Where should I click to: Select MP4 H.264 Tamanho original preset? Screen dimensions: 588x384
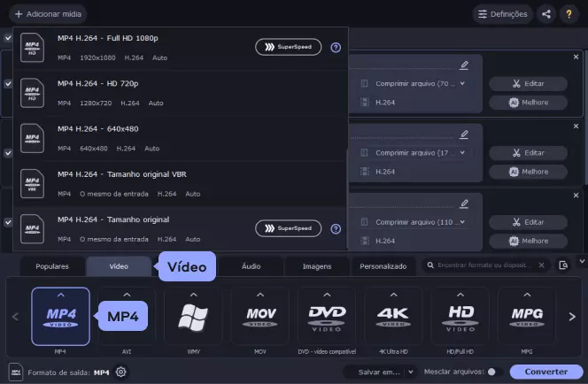(x=181, y=229)
